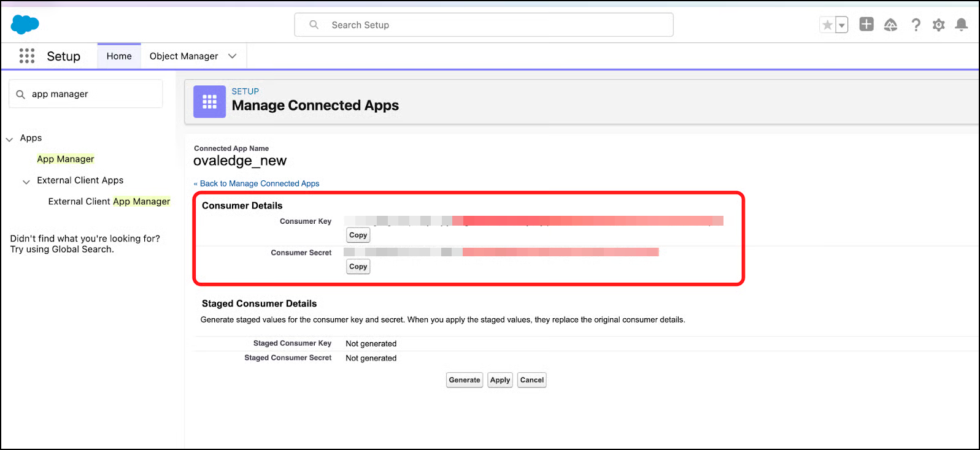Open the Object Manager tab
Screen dimensions: 980x450
(183, 56)
